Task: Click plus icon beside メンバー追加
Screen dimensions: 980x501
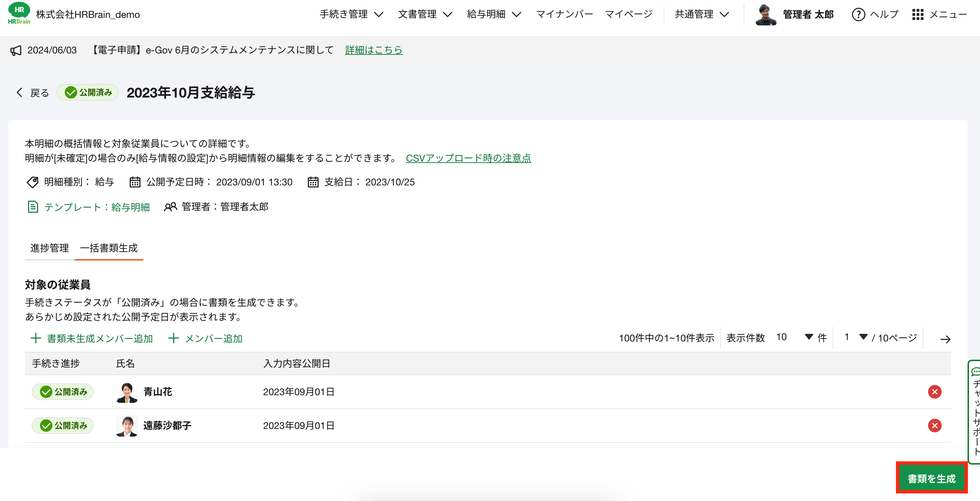Action: pyautogui.click(x=173, y=338)
